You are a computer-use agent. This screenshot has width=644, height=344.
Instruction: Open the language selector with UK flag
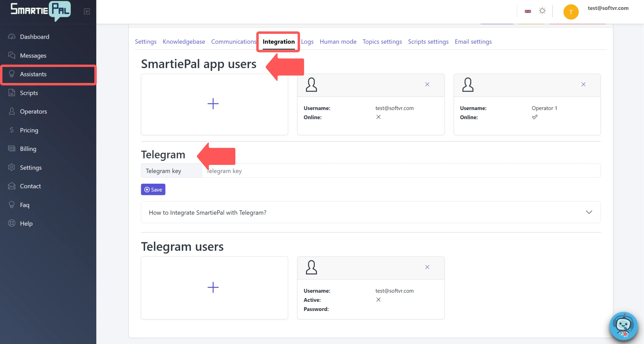[x=528, y=11]
